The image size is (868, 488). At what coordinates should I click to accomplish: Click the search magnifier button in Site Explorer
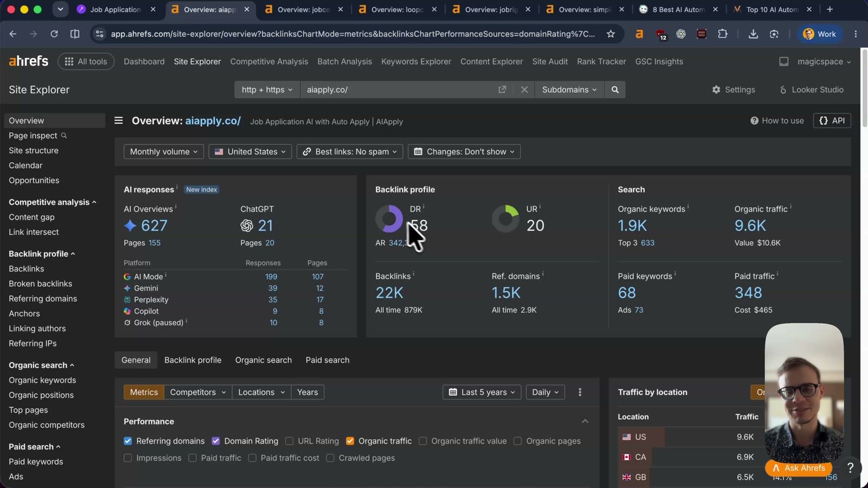[x=615, y=89]
